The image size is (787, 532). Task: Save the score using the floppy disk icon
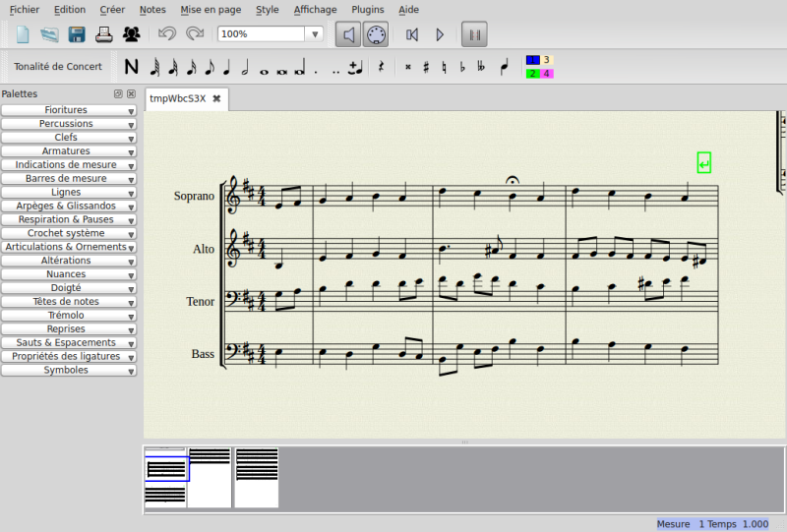(x=77, y=34)
